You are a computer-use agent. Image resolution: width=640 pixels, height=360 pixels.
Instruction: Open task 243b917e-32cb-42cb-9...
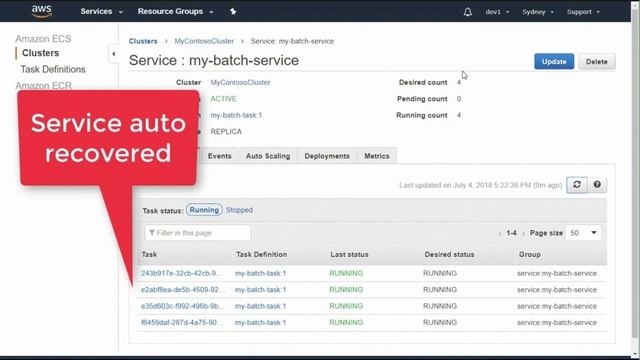[x=181, y=273]
